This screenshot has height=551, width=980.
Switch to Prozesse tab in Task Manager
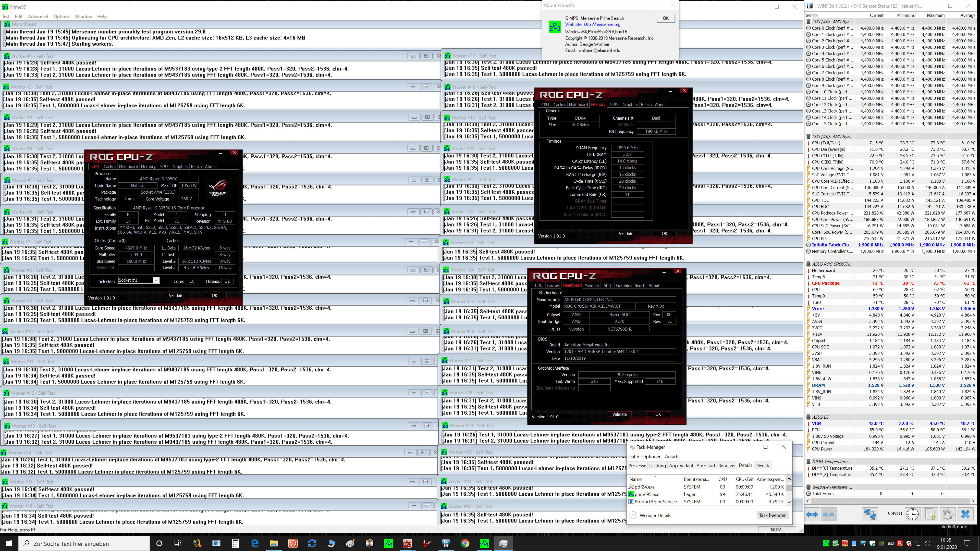637,466
